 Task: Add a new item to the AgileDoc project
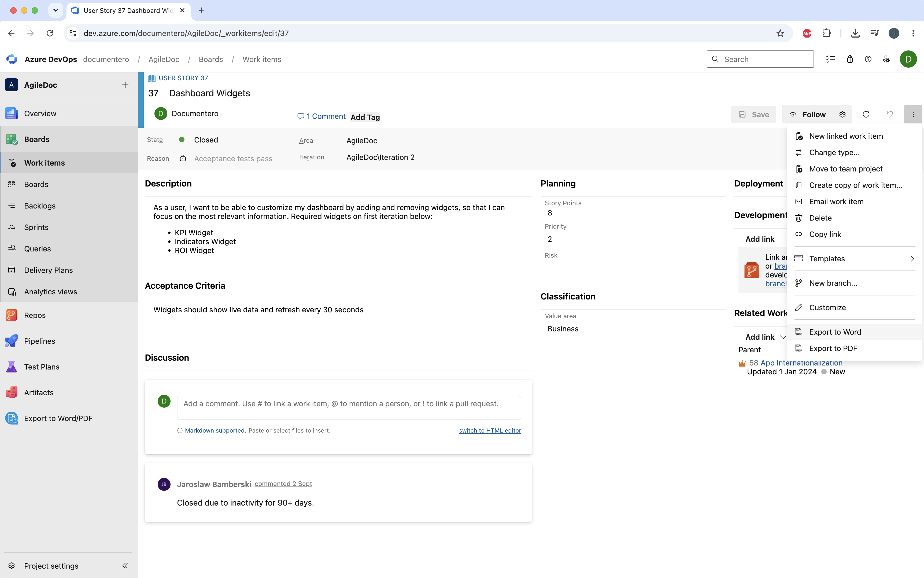[x=125, y=85]
